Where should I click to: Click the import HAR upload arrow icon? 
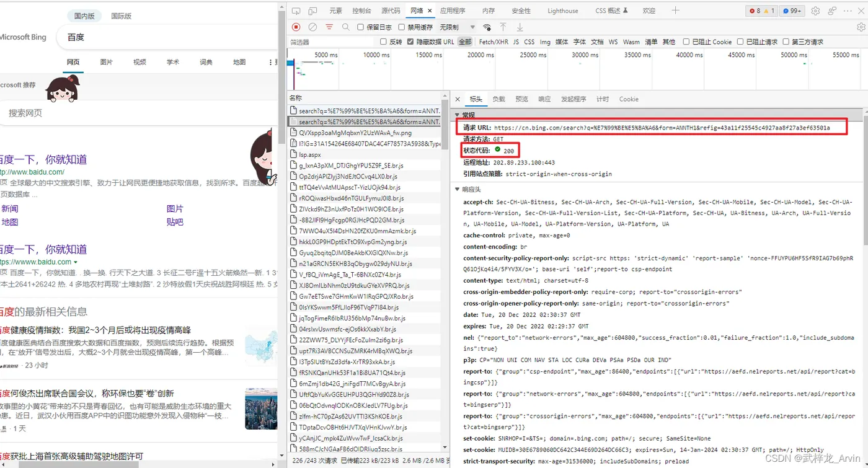pos(503,27)
